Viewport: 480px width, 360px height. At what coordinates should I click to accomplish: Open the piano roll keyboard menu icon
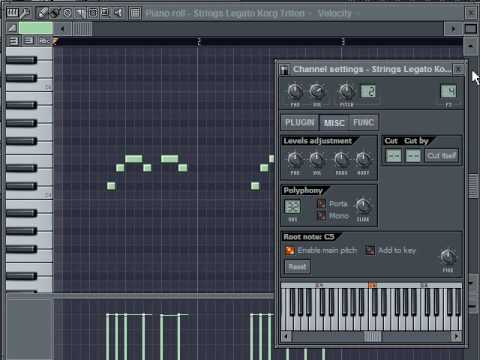pyautogui.click(x=13, y=13)
